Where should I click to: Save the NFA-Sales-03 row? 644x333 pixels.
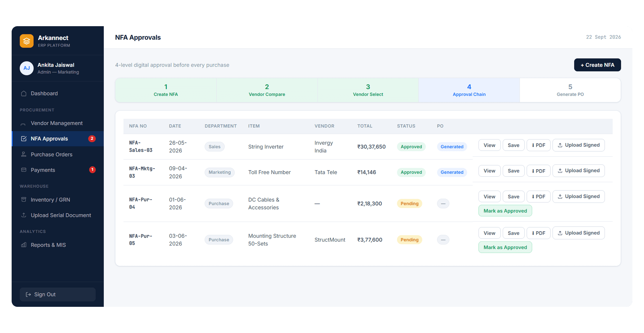(513, 145)
